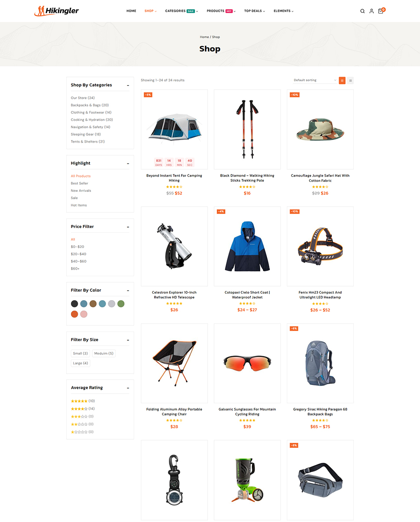The image size is (420, 522).
Task: Filter by Backpacks & Bags category
Action: coord(90,105)
